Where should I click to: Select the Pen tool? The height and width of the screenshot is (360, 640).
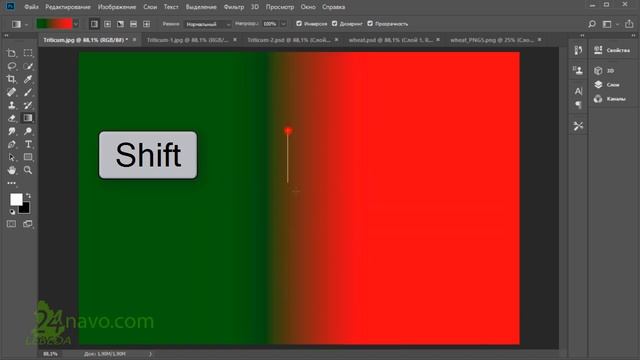[x=11, y=144]
